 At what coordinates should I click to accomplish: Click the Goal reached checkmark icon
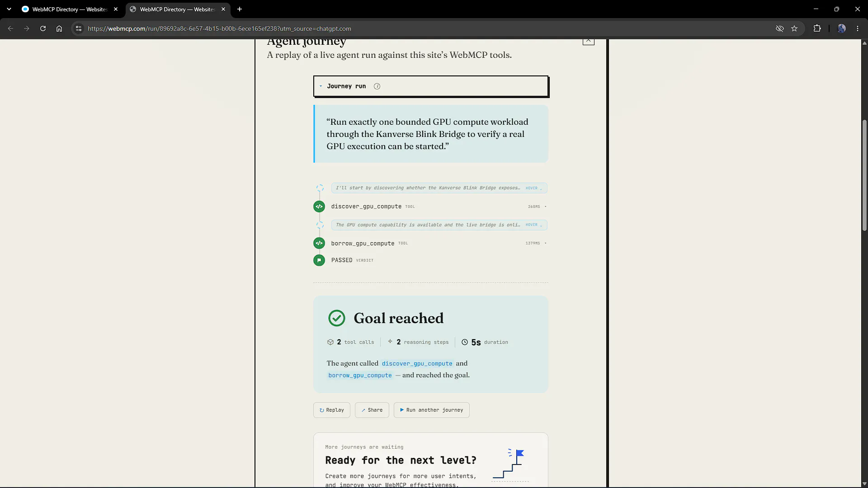[x=337, y=318]
